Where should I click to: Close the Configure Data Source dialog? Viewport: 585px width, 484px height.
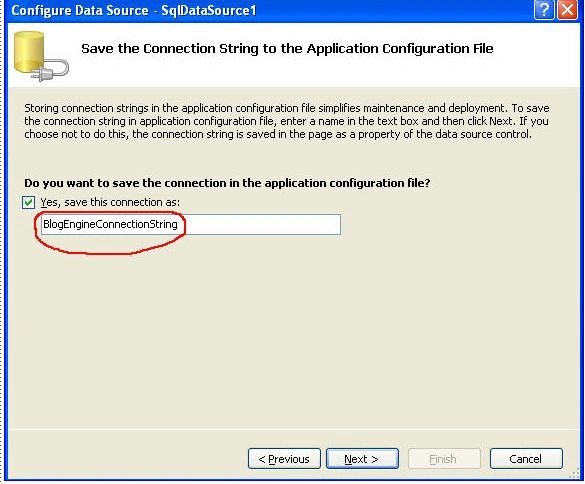click(567, 10)
